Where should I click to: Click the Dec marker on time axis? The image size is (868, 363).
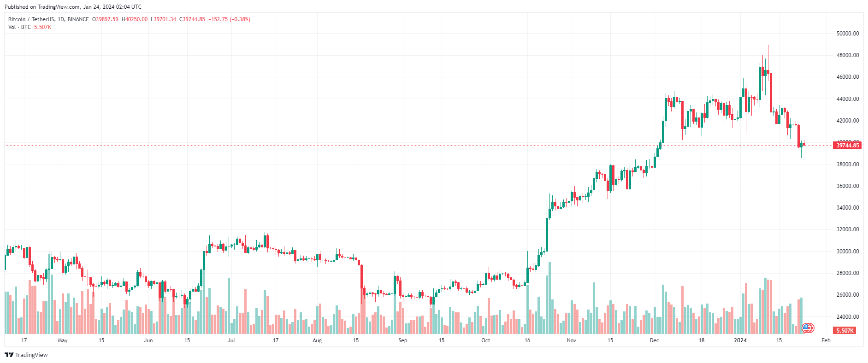click(x=654, y=340)
